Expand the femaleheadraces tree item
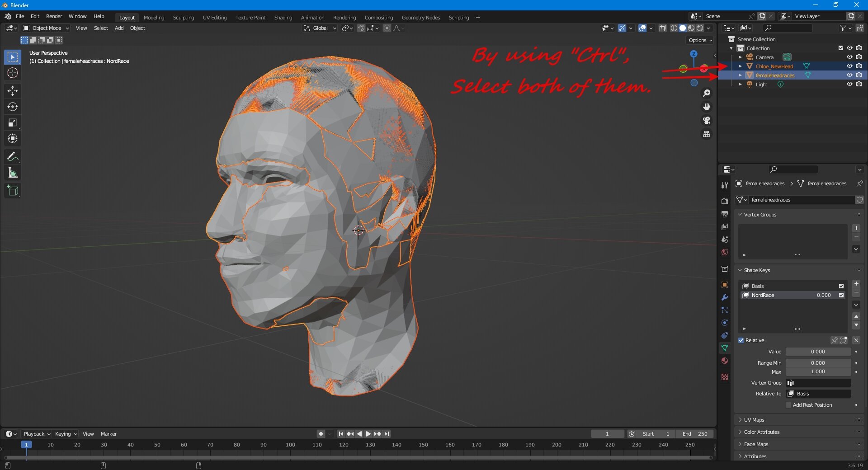Viewport: 868px width, 470px height. (x=741, y=75)
